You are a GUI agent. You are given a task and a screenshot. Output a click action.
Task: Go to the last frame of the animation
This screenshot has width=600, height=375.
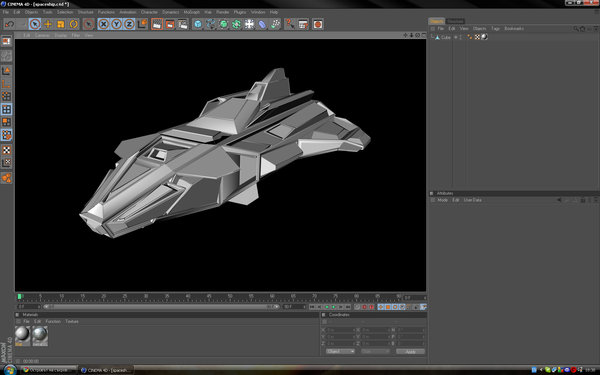pyautogui.click(x=347, y=307)
